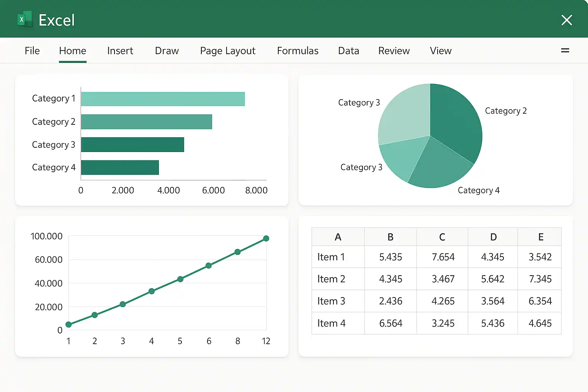Image resolution: width=588 pixels, height=392 pixels.
Task: Open the File tab
Action: click(32, 51)
